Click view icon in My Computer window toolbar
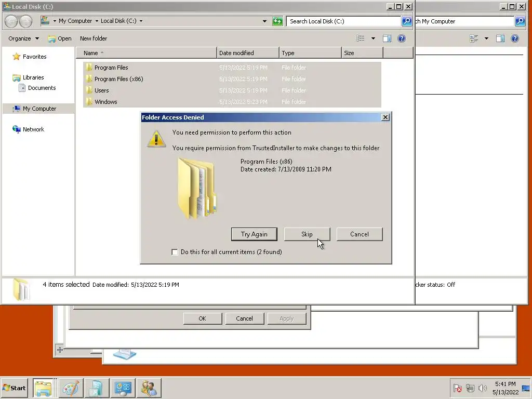532x399 pixels. [x=474, y=38]
